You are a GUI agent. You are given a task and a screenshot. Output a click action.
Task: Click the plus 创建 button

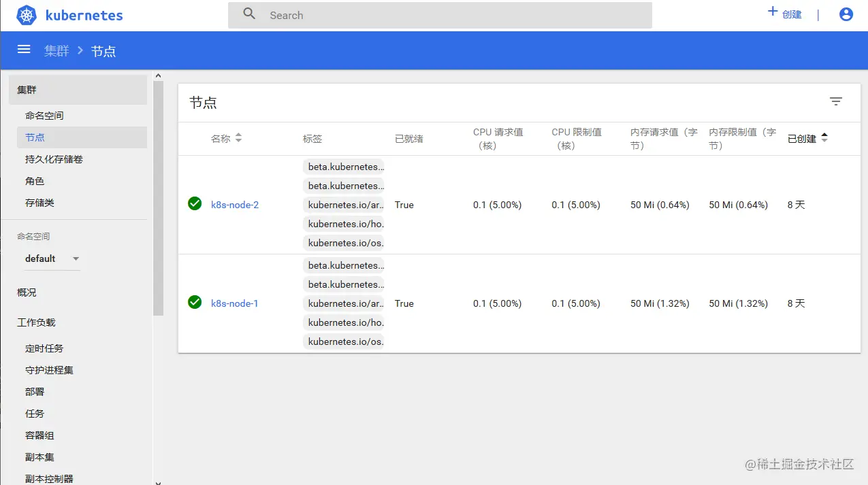point(785,14)
